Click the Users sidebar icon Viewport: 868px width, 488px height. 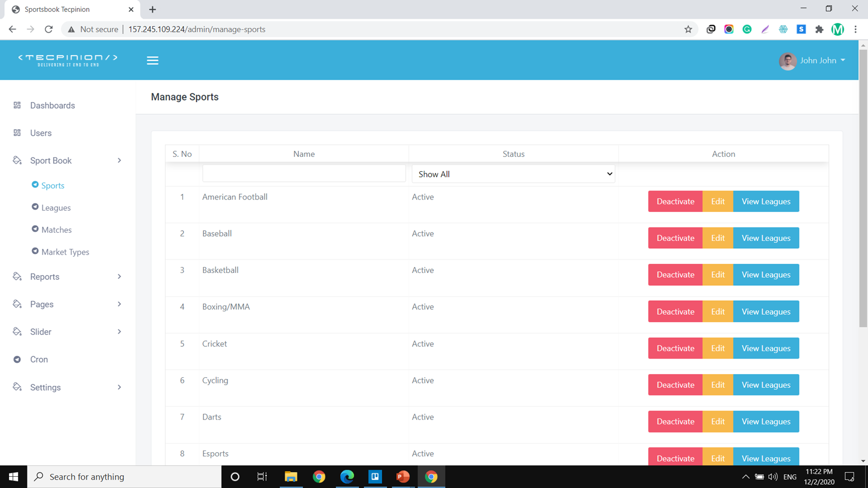(x=17, y=133)
